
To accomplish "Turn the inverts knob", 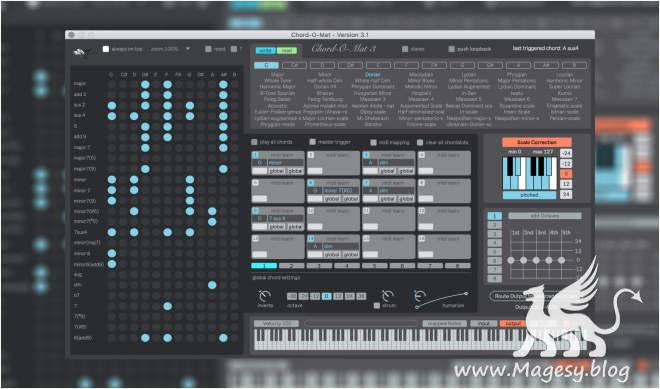I will point(265,296).
